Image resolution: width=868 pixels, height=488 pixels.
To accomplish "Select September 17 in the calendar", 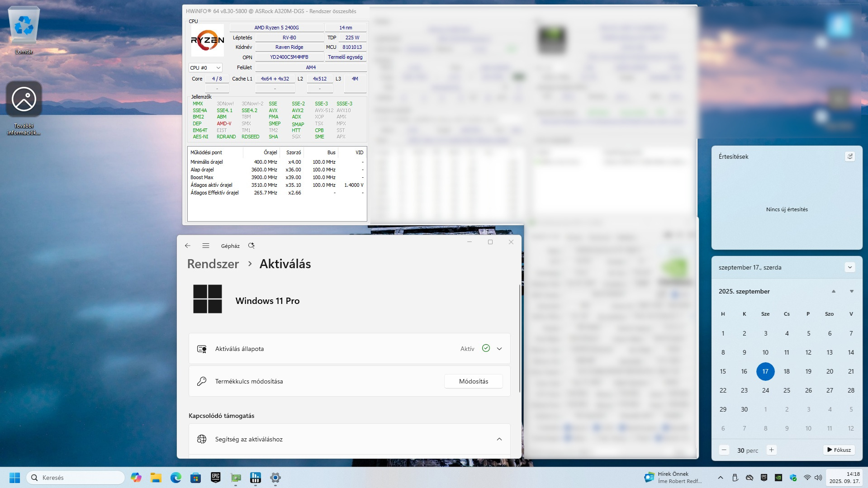I will tap(765, 371).
